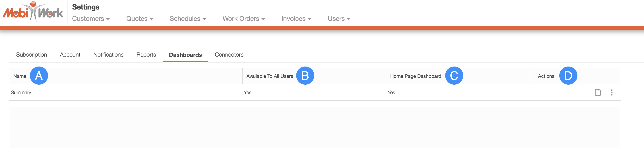Switch to the Subscription tab
This screenshot has height=148, width=644.
pos(31,55)
